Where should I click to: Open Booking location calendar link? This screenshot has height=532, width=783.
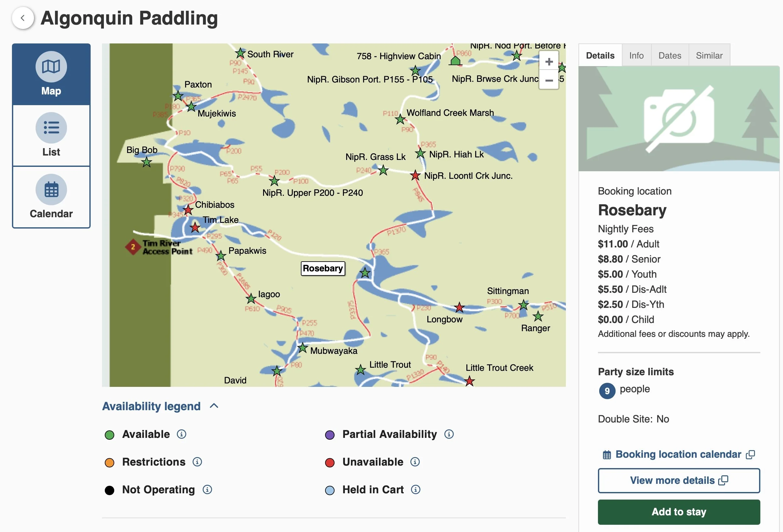click(x=678, y=454)
